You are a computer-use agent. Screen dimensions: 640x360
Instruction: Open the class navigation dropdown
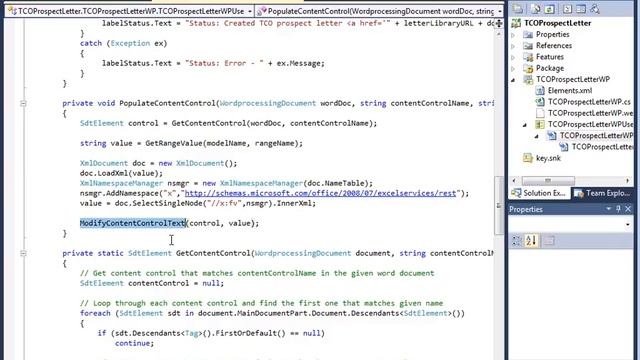[249, 11]
